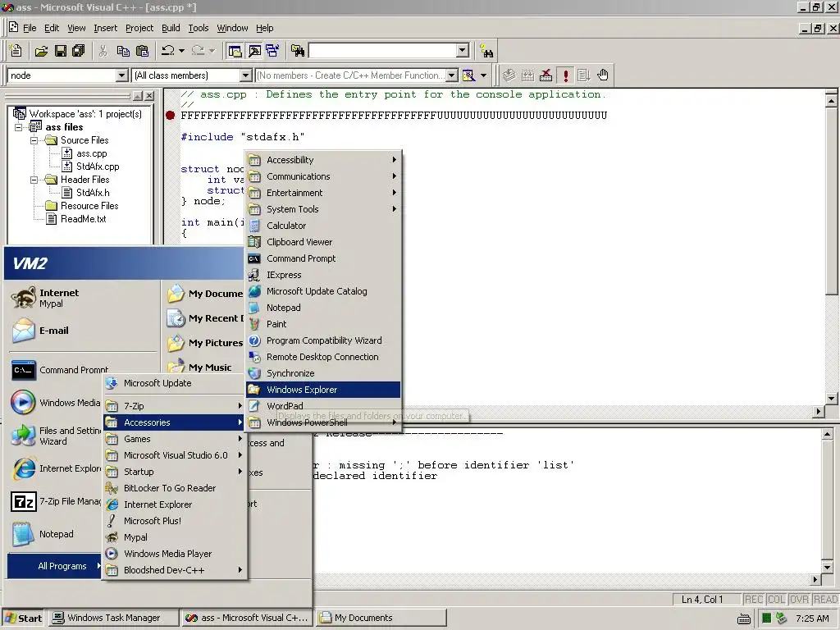The width and height of the screenshot is (840, 630).
Task: Click the COL indicator in status bar
Action: point(776,600)
